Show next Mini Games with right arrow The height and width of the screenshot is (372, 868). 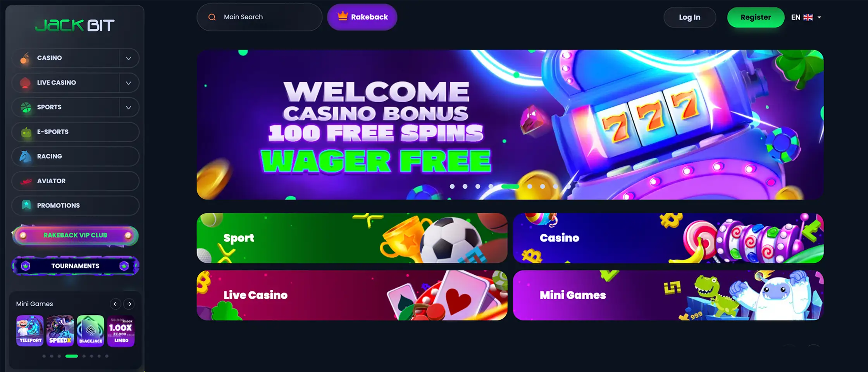pyautogui.click(x=129, y=304)
